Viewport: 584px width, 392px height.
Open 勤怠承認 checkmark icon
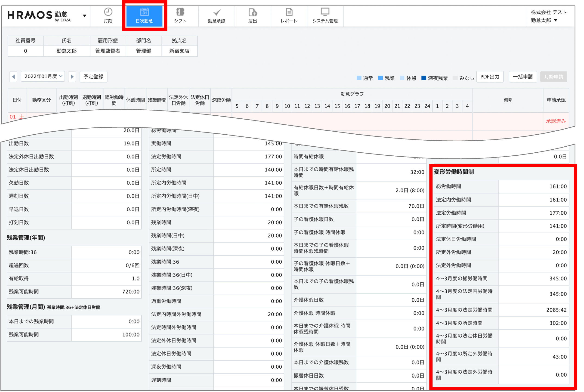click(x=216, y=12)
